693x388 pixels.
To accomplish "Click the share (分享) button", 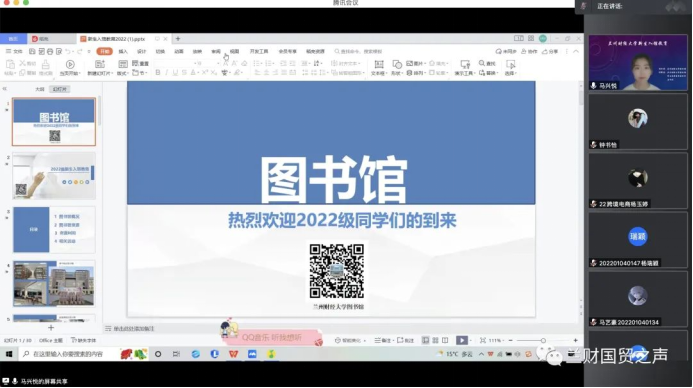I will pos(550,52).
